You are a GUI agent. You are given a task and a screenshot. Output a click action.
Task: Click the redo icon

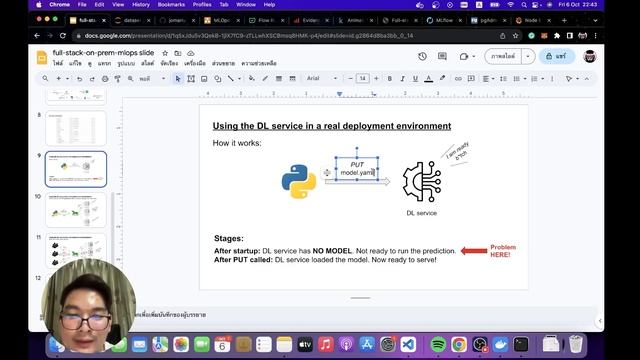[92, 79]
